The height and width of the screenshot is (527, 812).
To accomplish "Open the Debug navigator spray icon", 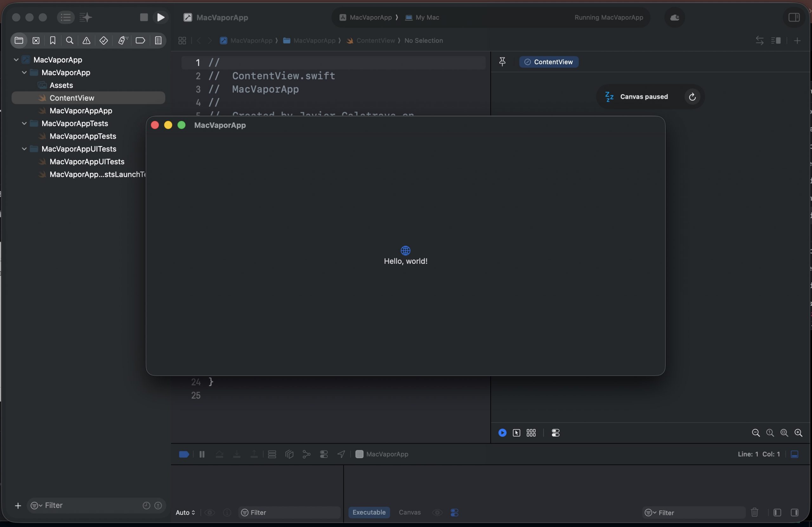I will click(x=123, y=41).
